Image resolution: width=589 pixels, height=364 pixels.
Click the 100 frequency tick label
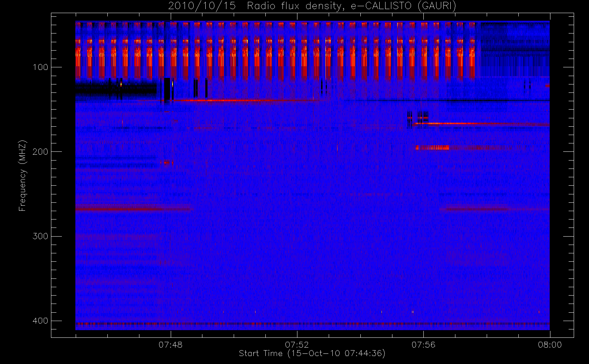tap(40, 67)
